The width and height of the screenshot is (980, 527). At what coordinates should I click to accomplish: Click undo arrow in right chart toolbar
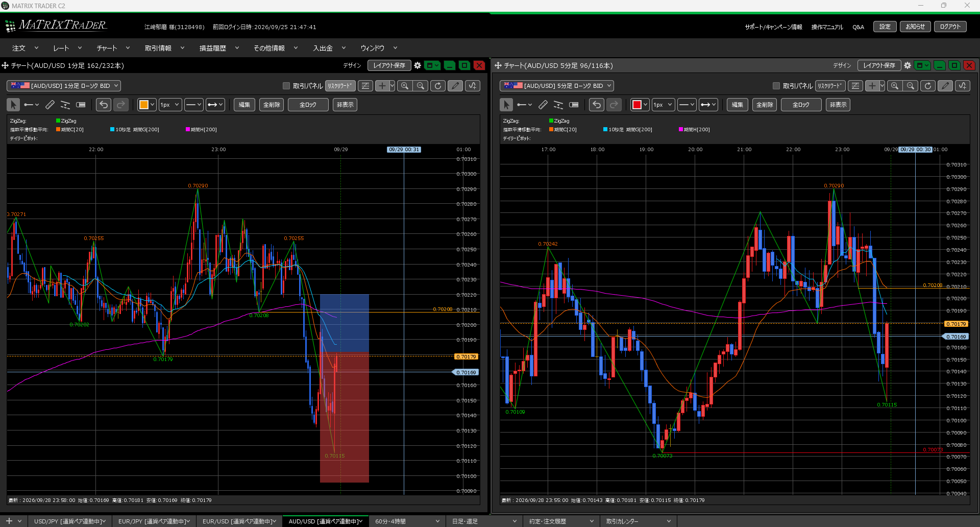(x=597, y=105)
